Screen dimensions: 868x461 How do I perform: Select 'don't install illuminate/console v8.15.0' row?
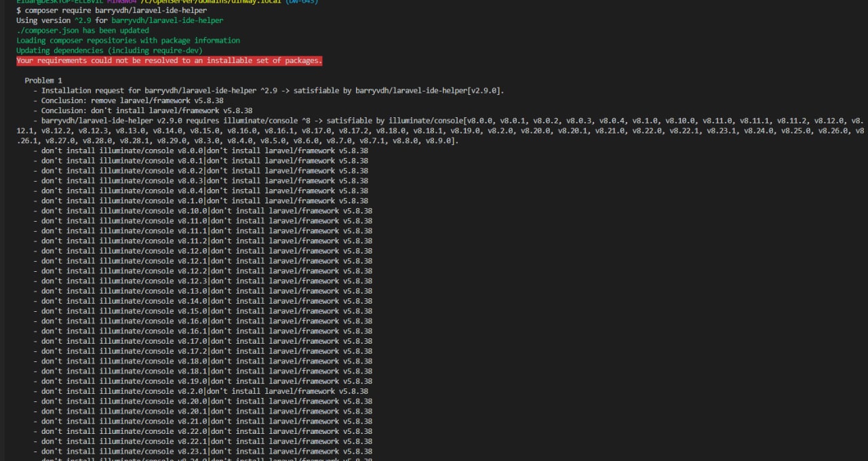203,311
